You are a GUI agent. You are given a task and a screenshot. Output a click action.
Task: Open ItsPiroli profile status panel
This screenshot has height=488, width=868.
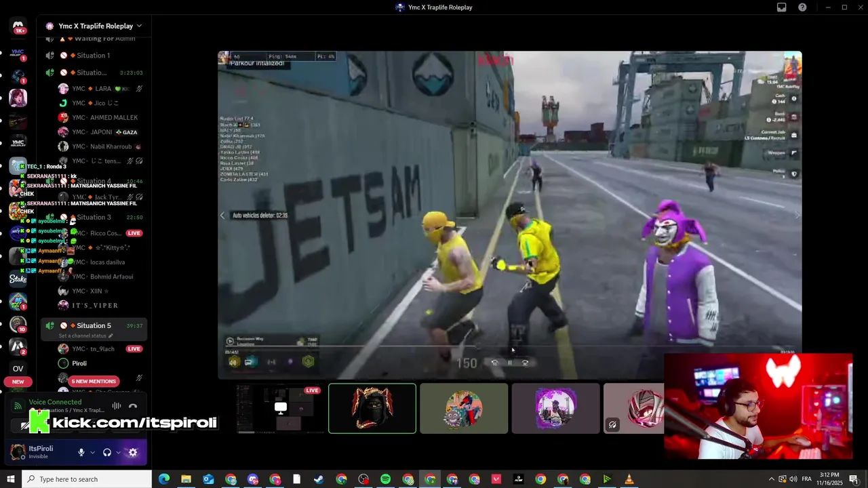coord(41,452)
